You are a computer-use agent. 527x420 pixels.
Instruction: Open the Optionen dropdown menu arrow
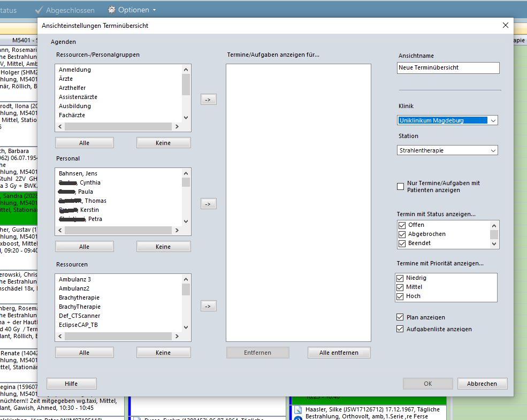154,10
